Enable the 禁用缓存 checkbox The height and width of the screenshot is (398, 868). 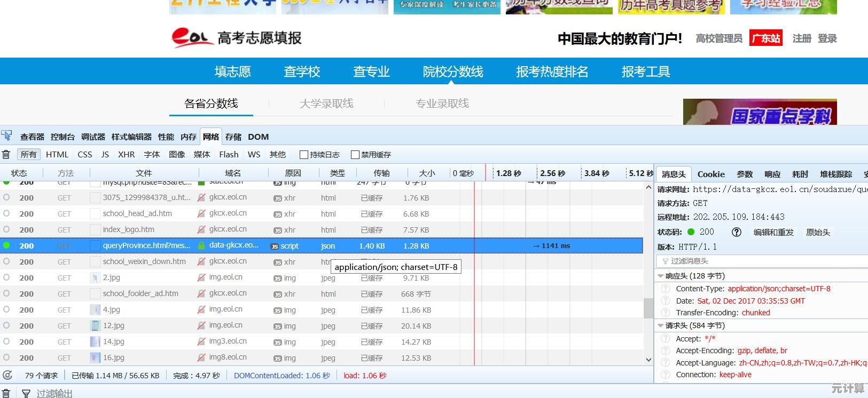click(355, 155)
